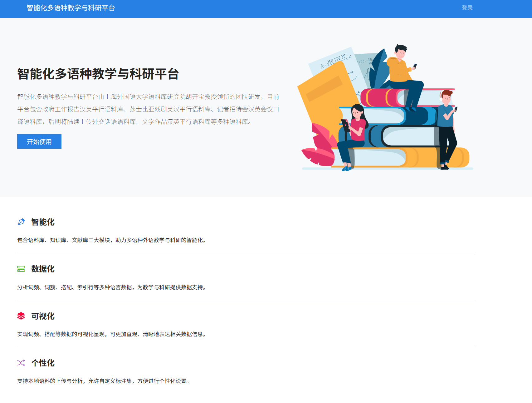The image size is (532, 403).
Task: Click the green server icon beside 数据化
Action: (x=21, y=269)
